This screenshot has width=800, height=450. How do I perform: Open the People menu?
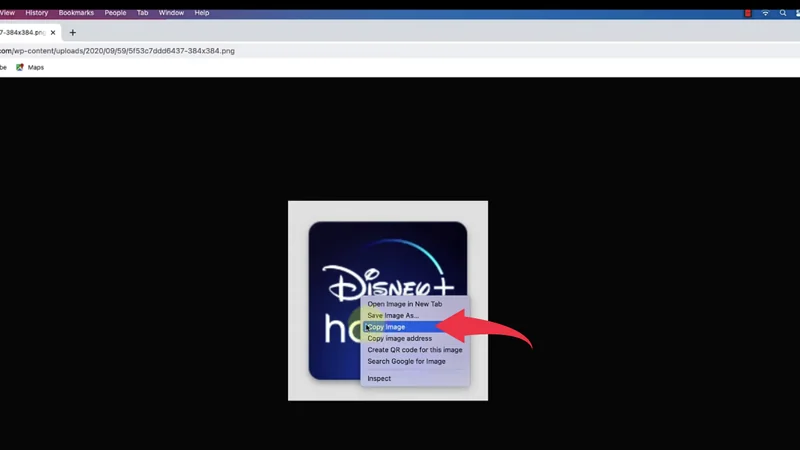116,13
